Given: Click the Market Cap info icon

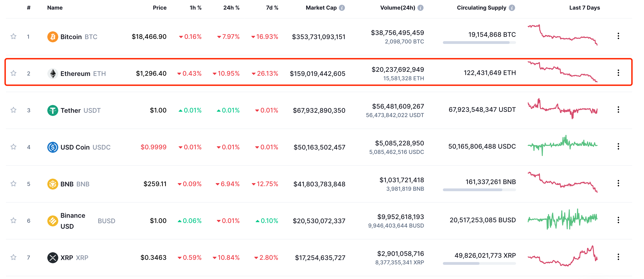Looking at the screenshot, I should (342, 8).
